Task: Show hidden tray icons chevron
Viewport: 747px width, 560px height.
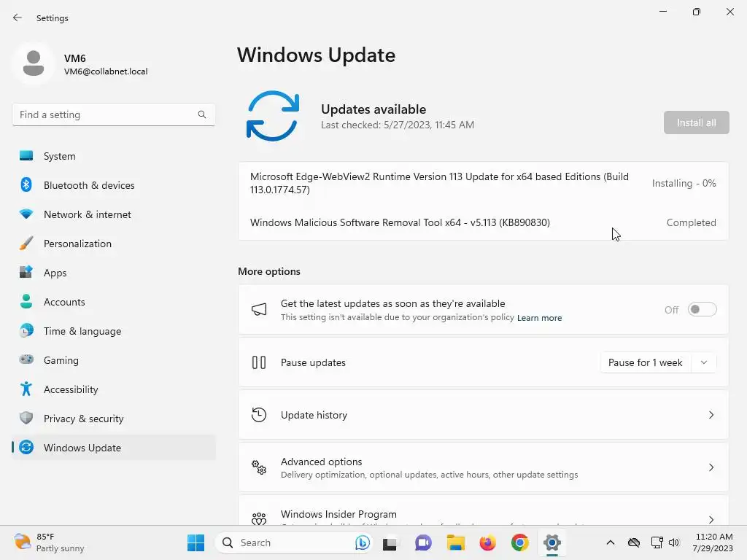Action: (611, 542)
